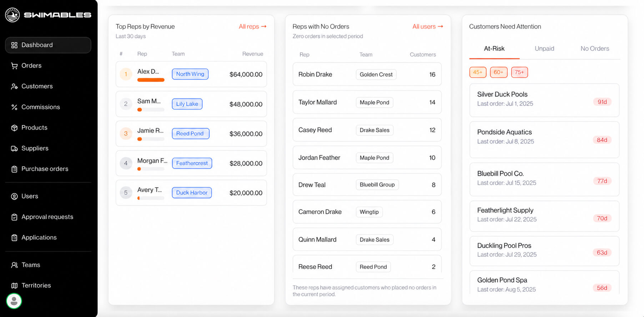This screenshot has width=644, height=317.
Task: Switch to the Unpaid tab
Action: 544,49
